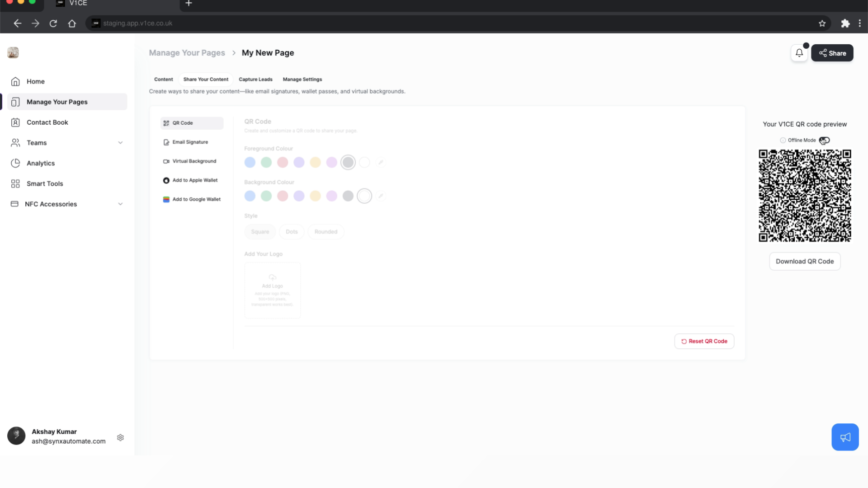Choose the green background colour swatch
The image size is (868, 488).
coord(266,196)
